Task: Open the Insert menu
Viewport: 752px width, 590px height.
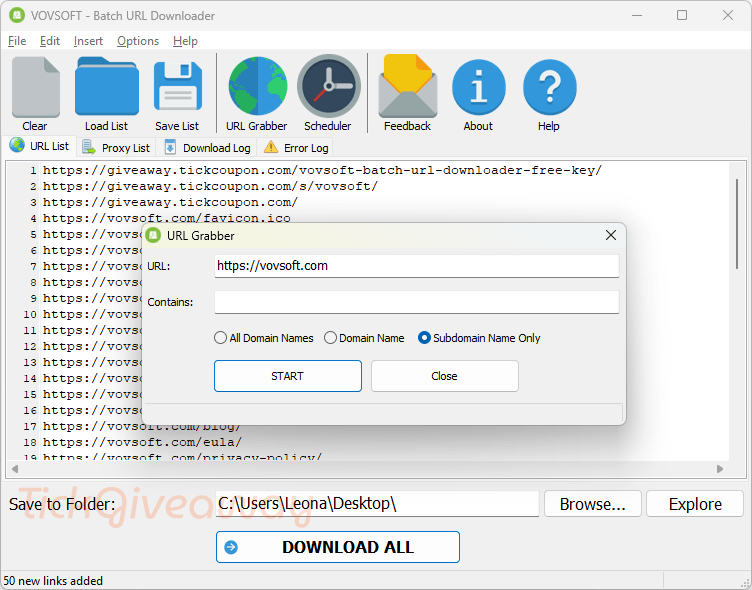Action: (x=88, y=41)
